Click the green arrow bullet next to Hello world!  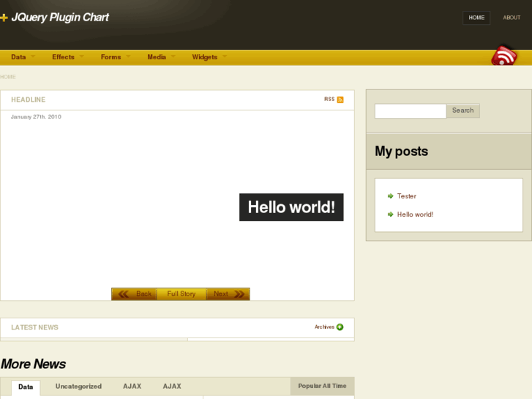[391, 215]
